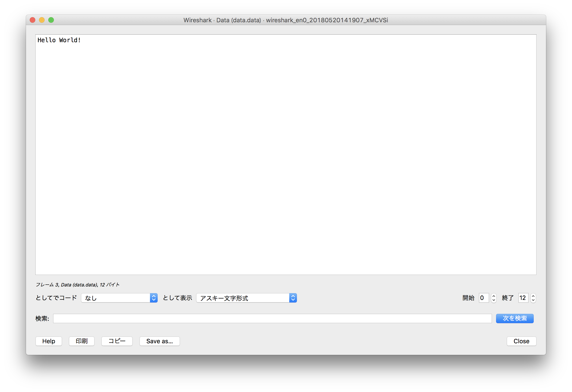Viewport: 572px width, 392px height.
Task: Minimize window with the yellow button
Action: (42, 20)
